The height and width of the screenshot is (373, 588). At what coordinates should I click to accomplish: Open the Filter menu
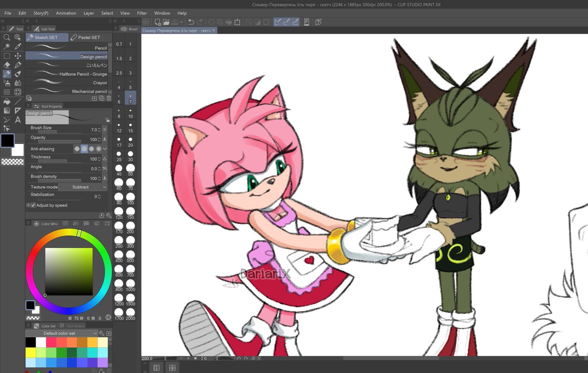coord(142,13)
